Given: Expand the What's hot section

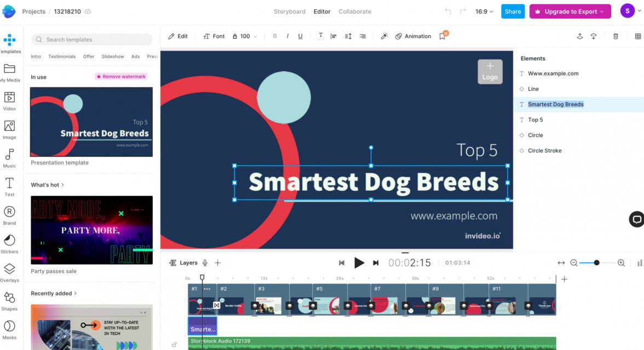Looking at the screenshot, I should (47, 185).
